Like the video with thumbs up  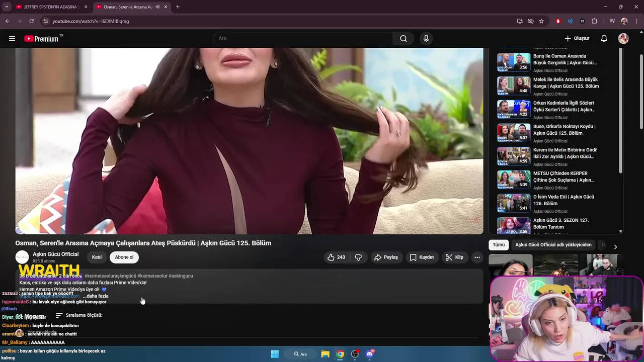click(x=336, y=257)
